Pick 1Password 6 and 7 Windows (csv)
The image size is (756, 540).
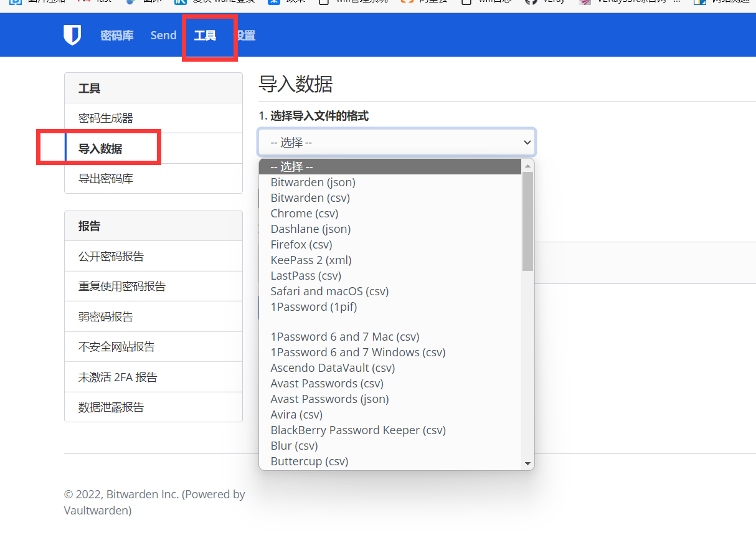pyautogui.click(x=390, y=353)
